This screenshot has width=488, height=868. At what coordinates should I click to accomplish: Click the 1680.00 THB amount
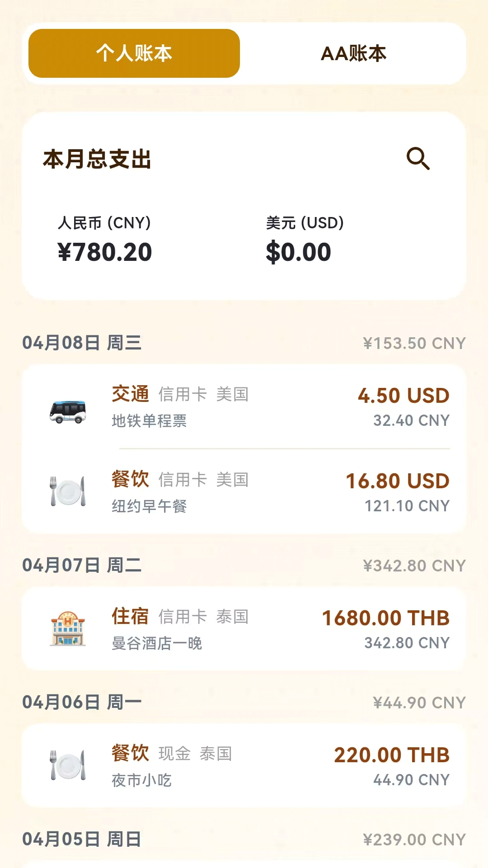coord(386,618)
